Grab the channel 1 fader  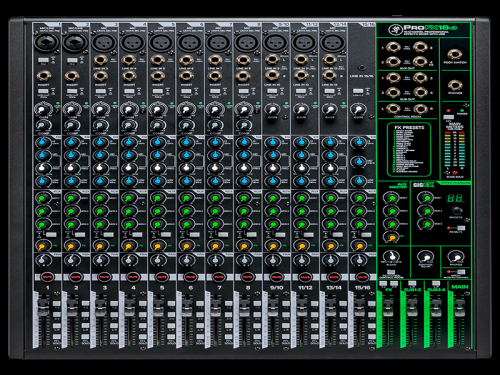[x=42, y=308]
